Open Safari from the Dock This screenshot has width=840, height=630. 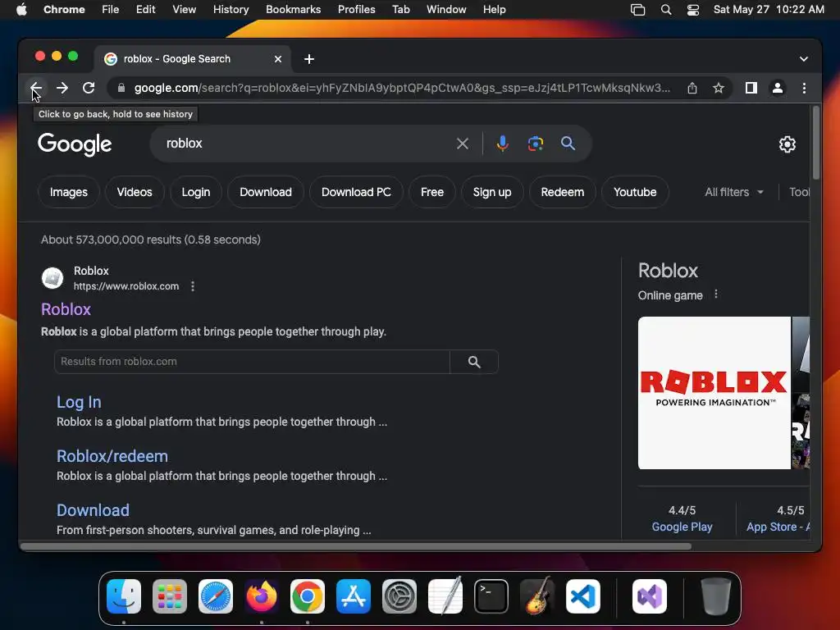[x=216, y=596]
